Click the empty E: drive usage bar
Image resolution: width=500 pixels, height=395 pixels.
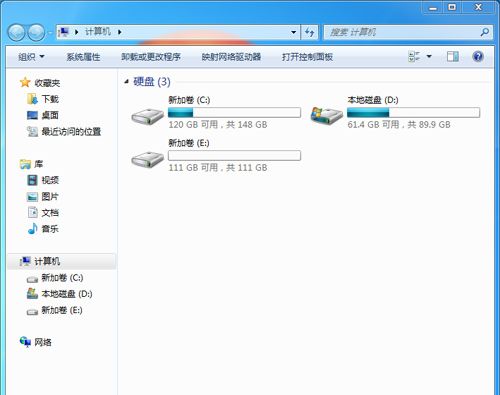[234, 155]
